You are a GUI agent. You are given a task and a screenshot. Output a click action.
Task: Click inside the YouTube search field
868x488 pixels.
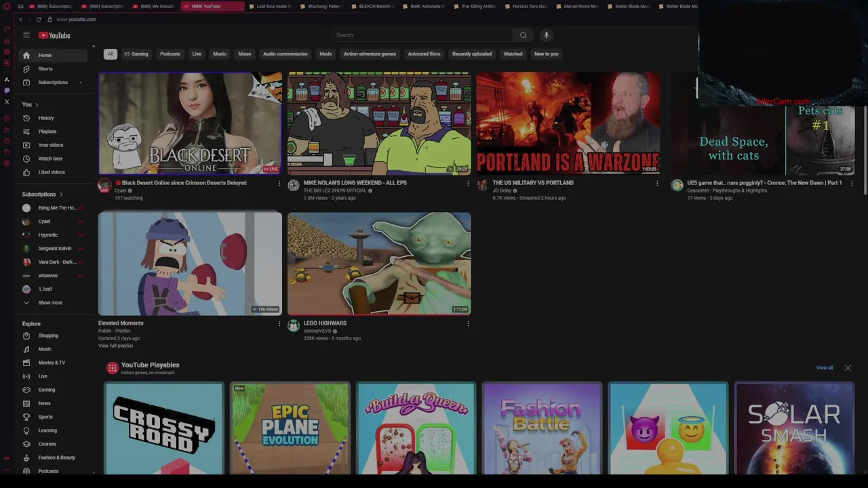422,35
